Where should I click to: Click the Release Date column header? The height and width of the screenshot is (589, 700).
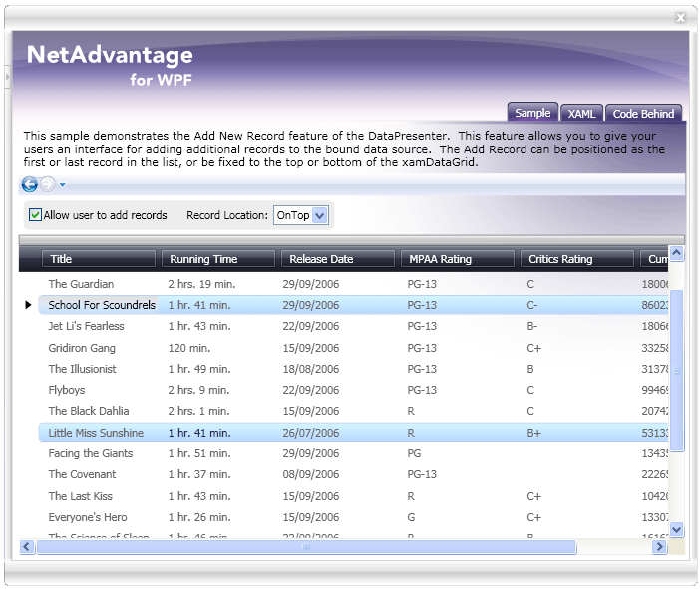click(337, 259)
